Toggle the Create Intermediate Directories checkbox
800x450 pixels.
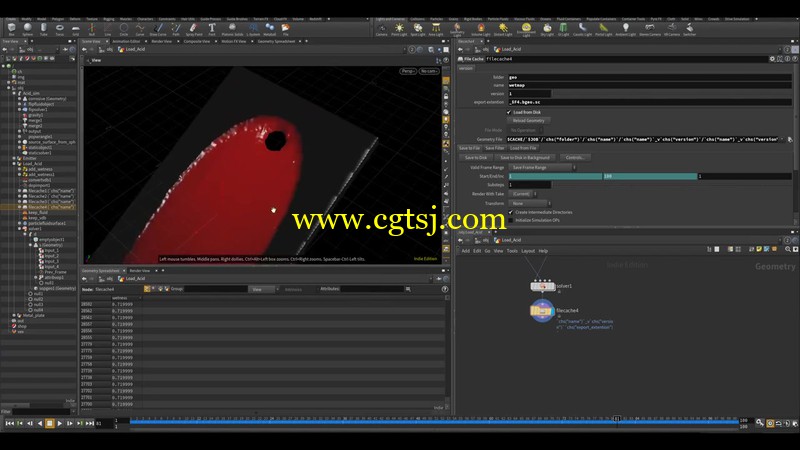tap(511, 212)
